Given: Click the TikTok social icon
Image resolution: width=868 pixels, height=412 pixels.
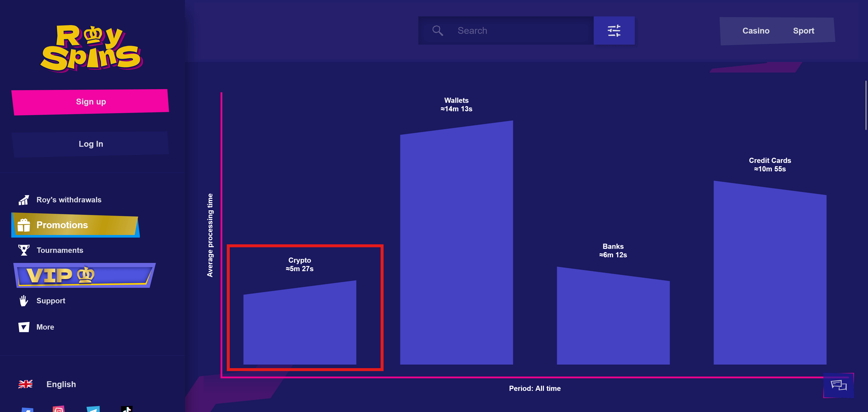Looking at the screenshot, I should (x=127, y=409).
